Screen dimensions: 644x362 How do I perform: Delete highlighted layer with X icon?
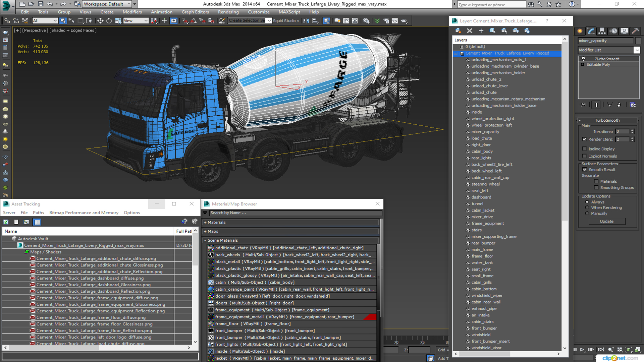470,31
